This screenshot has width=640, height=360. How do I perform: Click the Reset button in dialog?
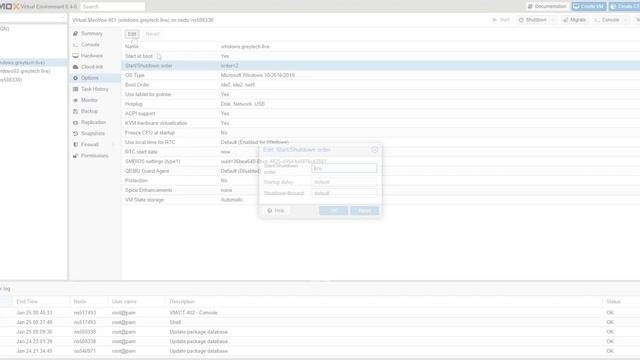[x=364, y=211]
